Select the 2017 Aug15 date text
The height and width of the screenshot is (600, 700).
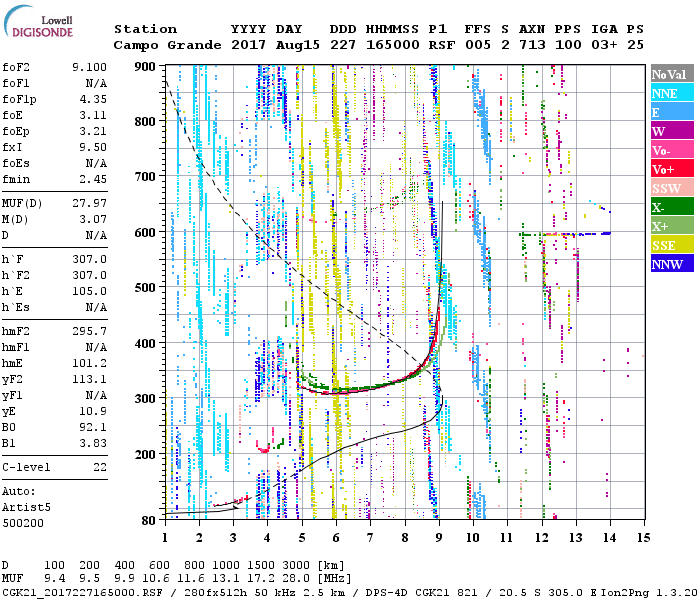267,45
